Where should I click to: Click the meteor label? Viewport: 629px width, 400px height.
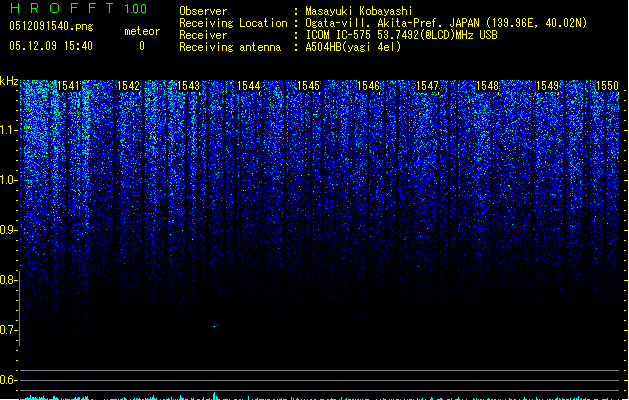pyautogui.click(x=142, y=31)
